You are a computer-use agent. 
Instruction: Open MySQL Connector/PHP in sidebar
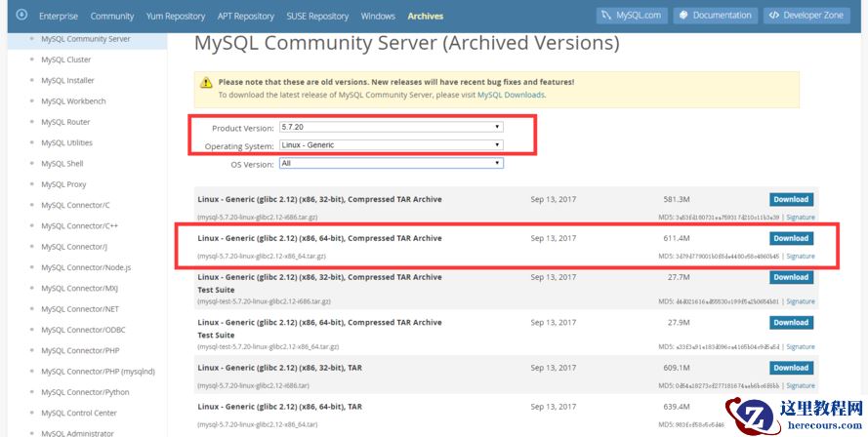point(80,351)
